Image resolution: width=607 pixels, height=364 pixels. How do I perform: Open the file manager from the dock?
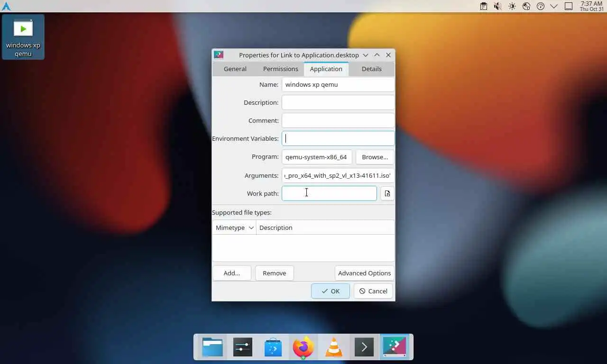(x=212, y=347)
